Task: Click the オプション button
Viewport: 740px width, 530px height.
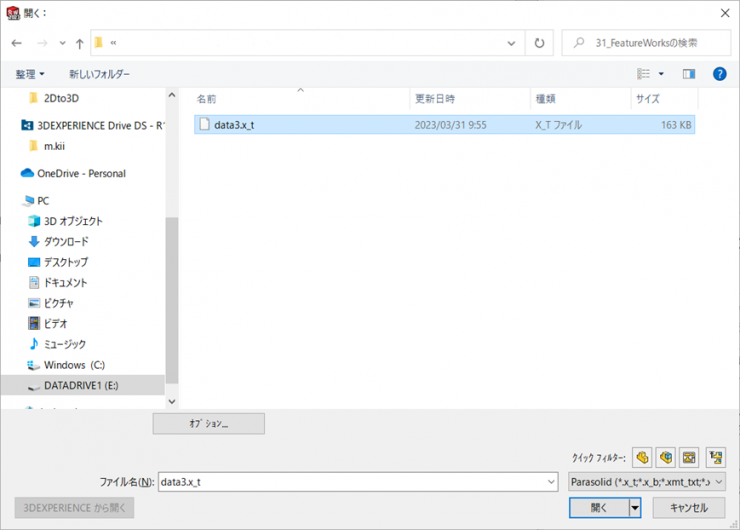Action: coord(208,424)
